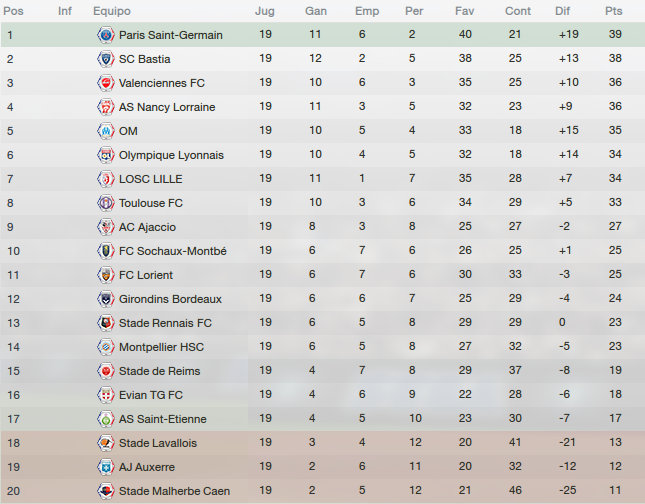Sort by the Equipo column header
This screenshot has width=645, height=504.
point(112,11)
